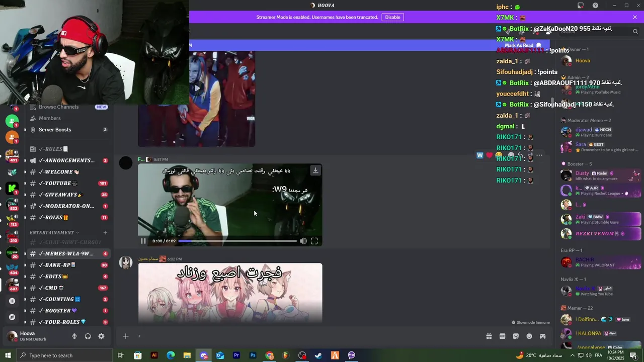Click member Sara in member list
This screenshot has height=362, width=644.
coord(600,147)
